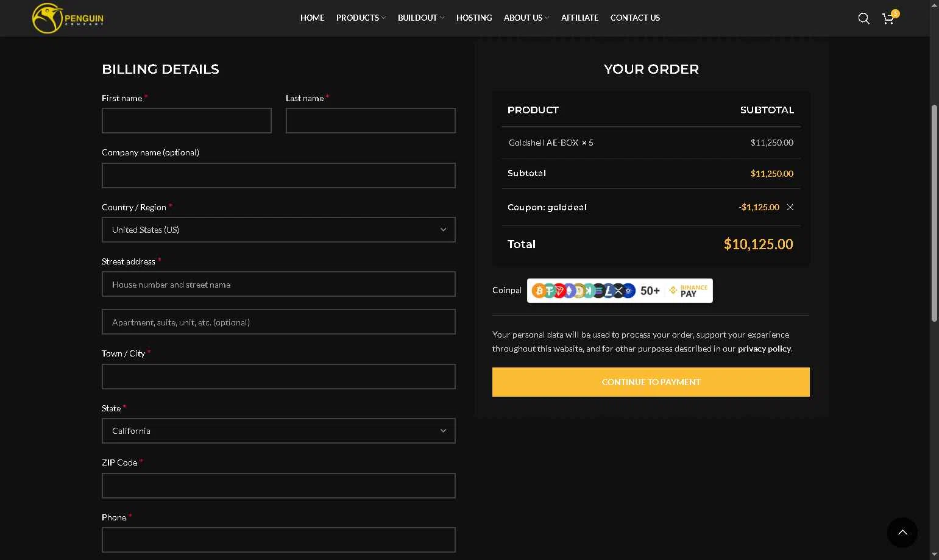Screen dimensions: 939x560
Task: Open the privacy policy link
Action: (x=764, y=349)
